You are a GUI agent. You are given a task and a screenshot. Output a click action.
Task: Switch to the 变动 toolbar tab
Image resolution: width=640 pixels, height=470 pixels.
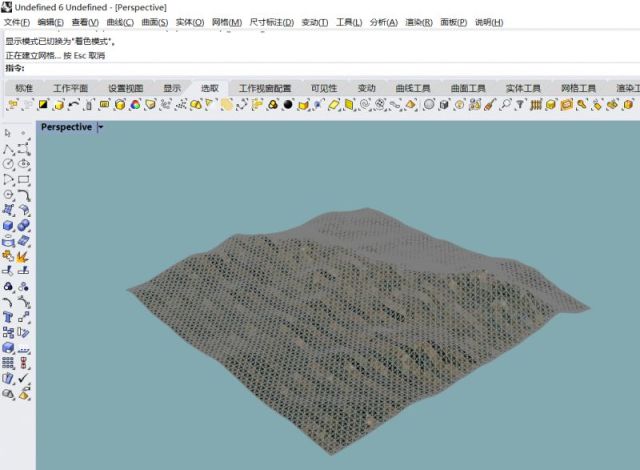point(367,88)
